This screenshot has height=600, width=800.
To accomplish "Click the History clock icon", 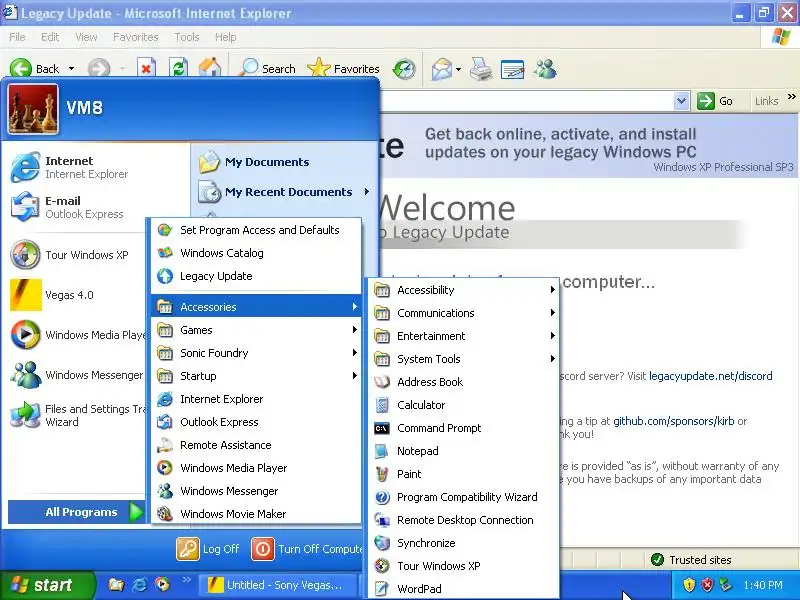I will tap(404, 68).
